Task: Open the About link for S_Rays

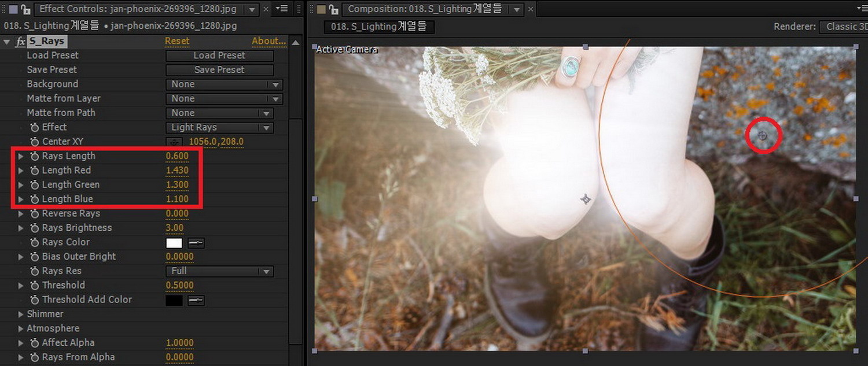Action: point(269,41)
